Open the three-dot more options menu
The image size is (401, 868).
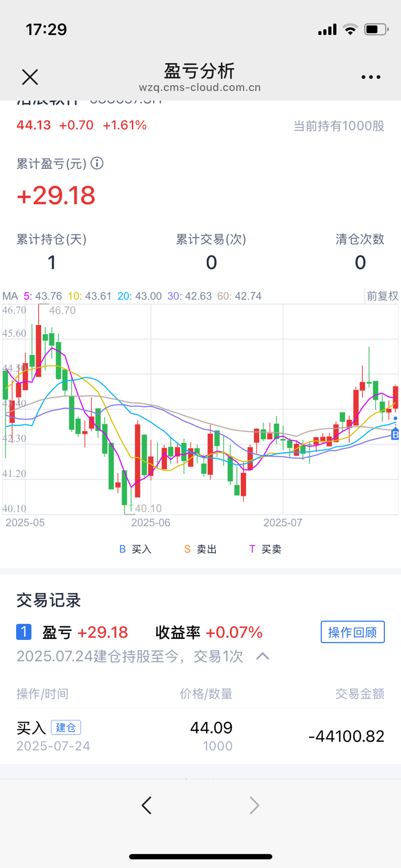click(371, 77)
